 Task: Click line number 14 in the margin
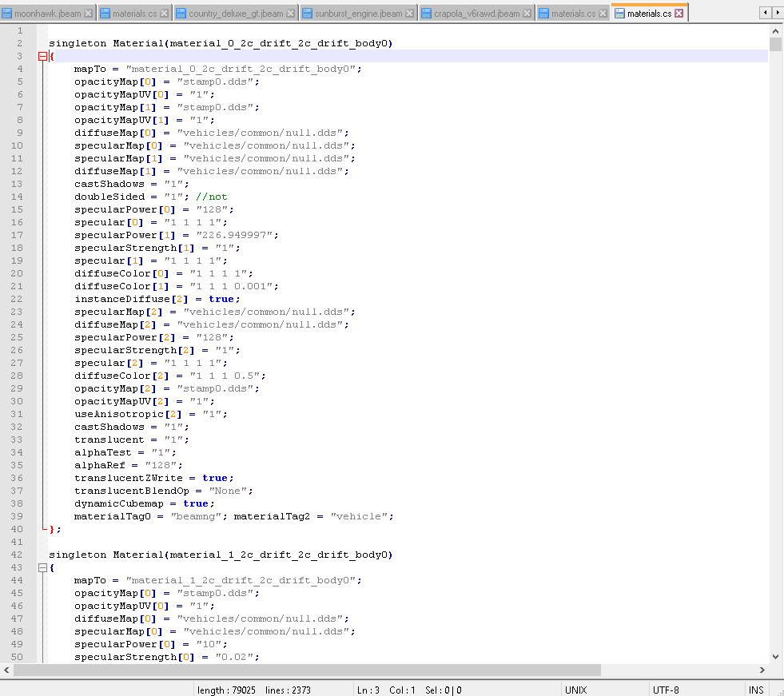pyautogui.click(x=18, y=197)
